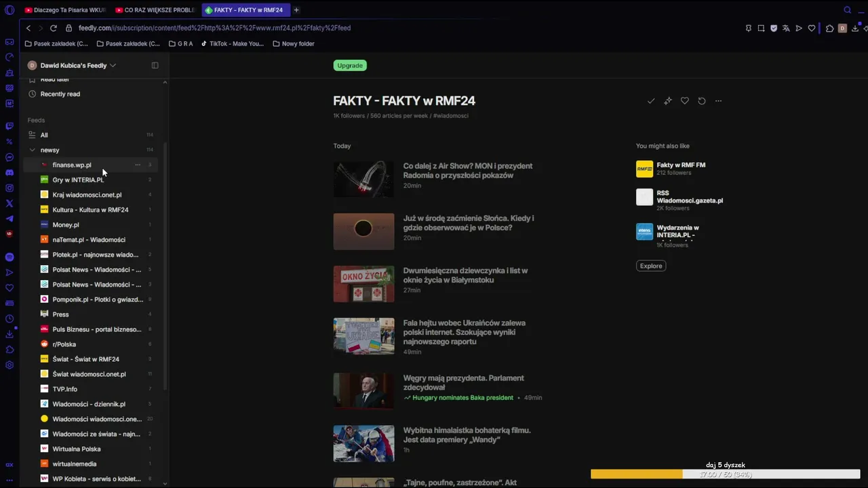Open Instagram in the Opera sidebar

[x=9, y=188]
